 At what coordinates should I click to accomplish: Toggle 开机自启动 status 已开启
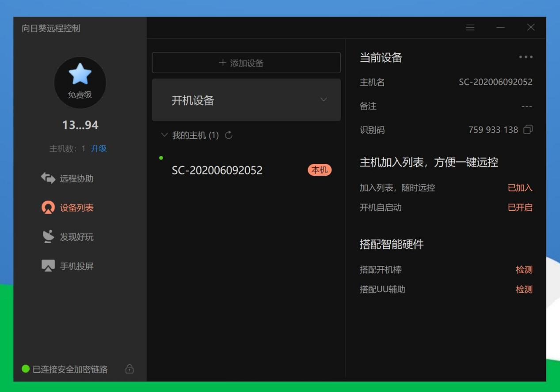pos(520,207)
